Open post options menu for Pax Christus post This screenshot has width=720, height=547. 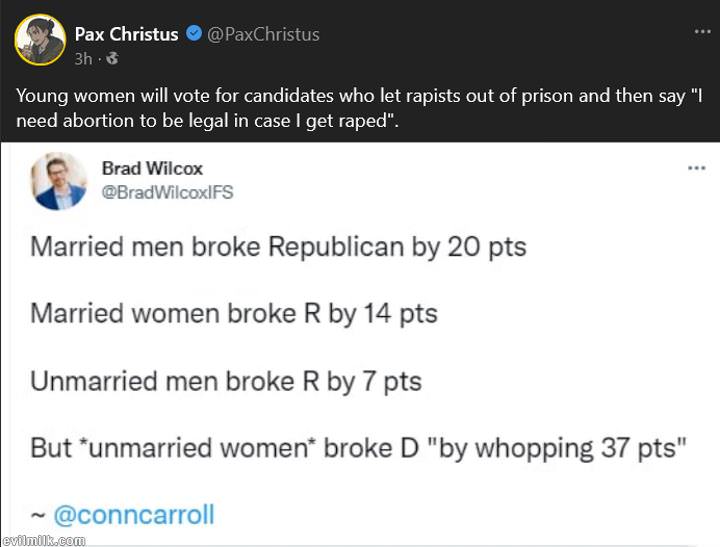click(x=702, y=32)
